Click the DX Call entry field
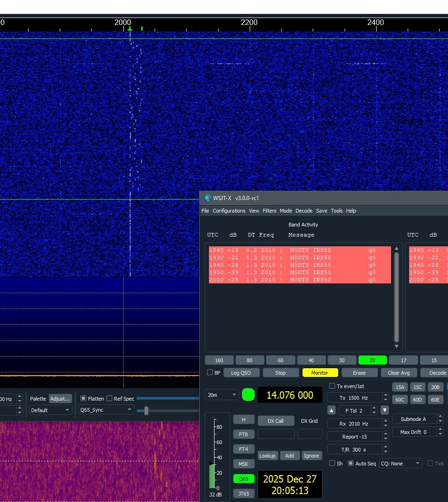This screenshot has width=448, height=502. (x=276, y=434)
